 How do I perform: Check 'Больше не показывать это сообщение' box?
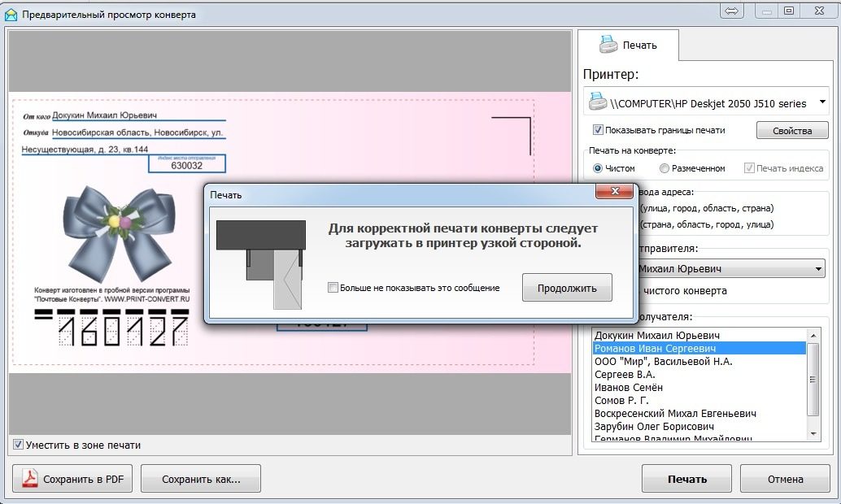(333, 288)
